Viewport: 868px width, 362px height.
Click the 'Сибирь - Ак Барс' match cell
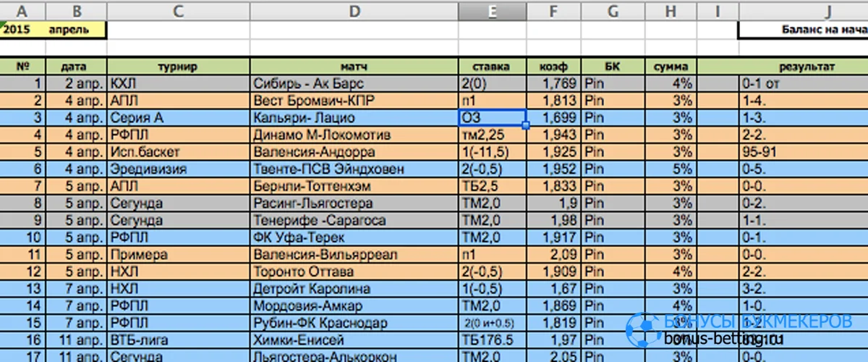coord(354,83)
